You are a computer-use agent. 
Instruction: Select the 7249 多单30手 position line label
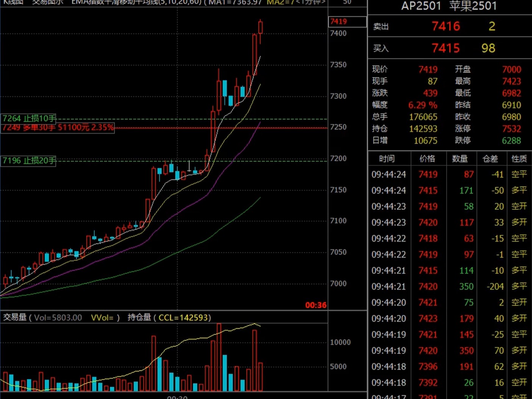[x=58, y=127]
